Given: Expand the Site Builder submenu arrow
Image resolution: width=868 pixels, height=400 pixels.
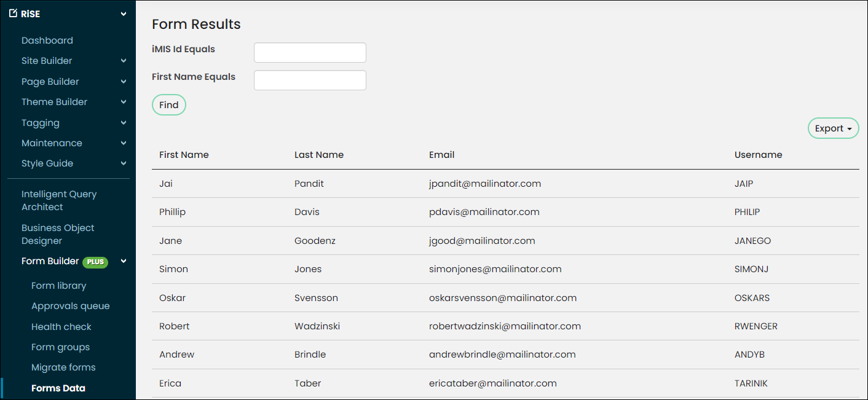Looking at the screenshot, I should click(x=124, y=61).
